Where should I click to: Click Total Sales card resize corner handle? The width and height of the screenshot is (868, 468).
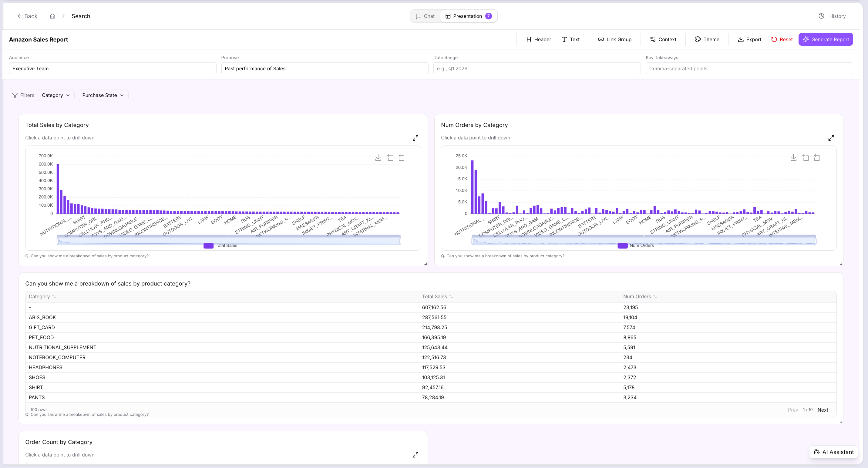pos(426,264)
